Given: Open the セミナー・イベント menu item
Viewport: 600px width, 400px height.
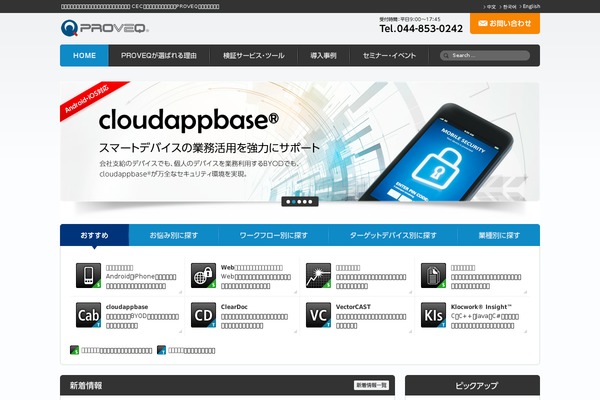Looking at the screenshot, I should click(389, 56).
